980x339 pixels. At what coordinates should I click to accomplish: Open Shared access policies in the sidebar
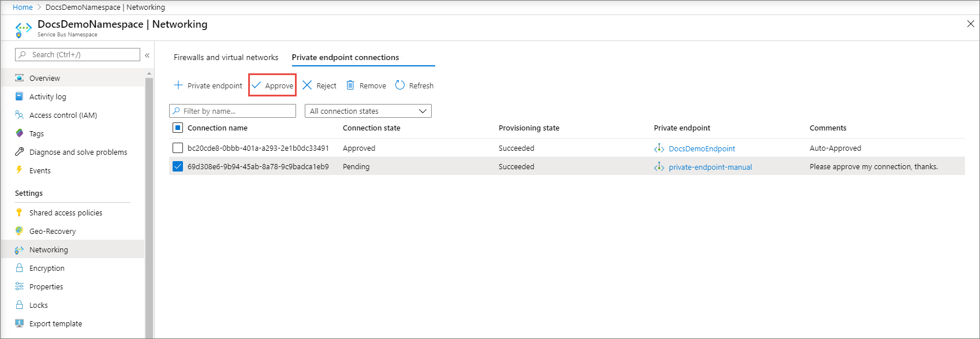[66, 213]
